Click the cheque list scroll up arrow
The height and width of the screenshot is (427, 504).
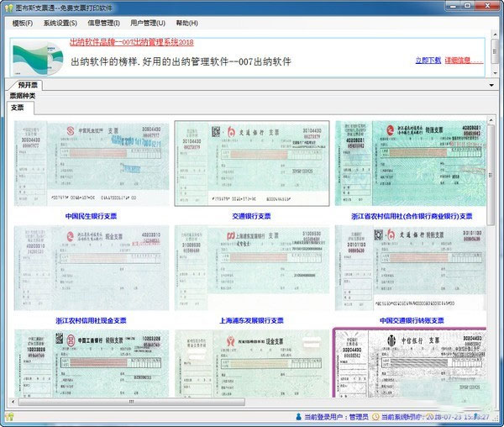click(491, 120)
